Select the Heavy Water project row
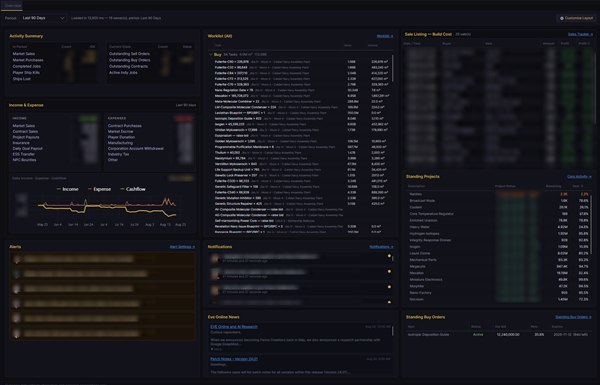Screen dimensions: 600x385 click(x=497, y=227)
